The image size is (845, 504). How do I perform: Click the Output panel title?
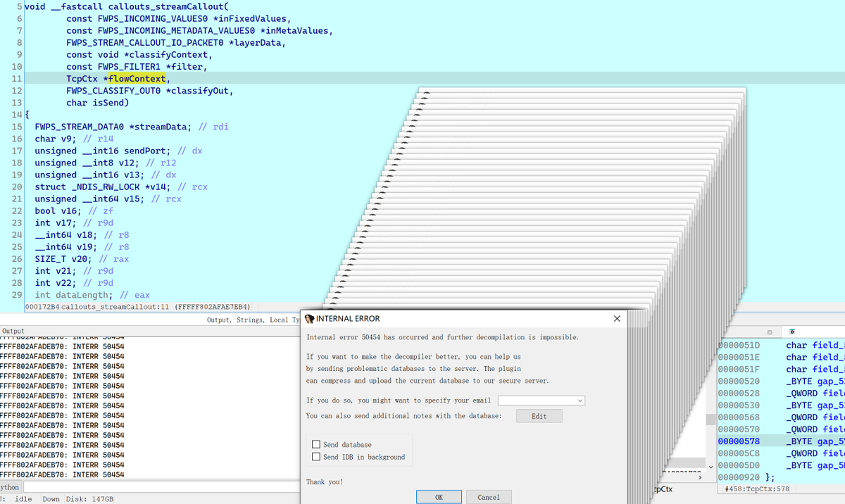13,331
